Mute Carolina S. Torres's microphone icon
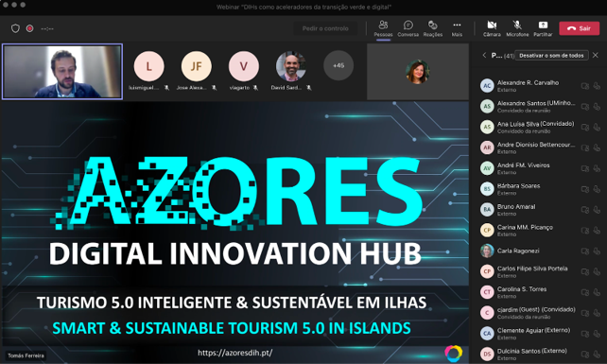Screen dimensions: 607x364 click(597, 292)
